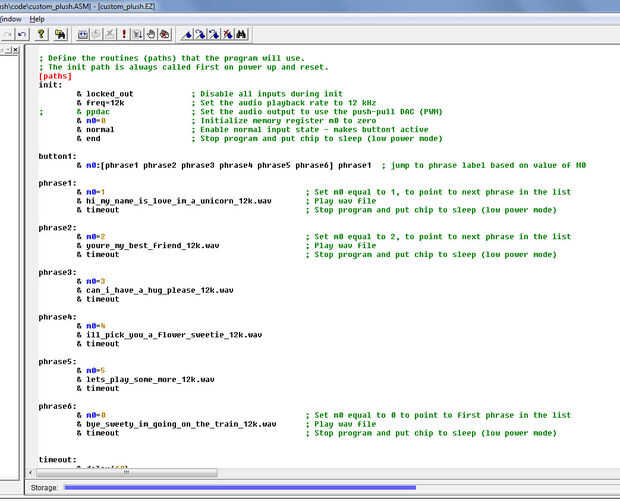Toggle breakpoint with the hand icon
Viewport: 620px width, 501px height.
coord(151,35)
